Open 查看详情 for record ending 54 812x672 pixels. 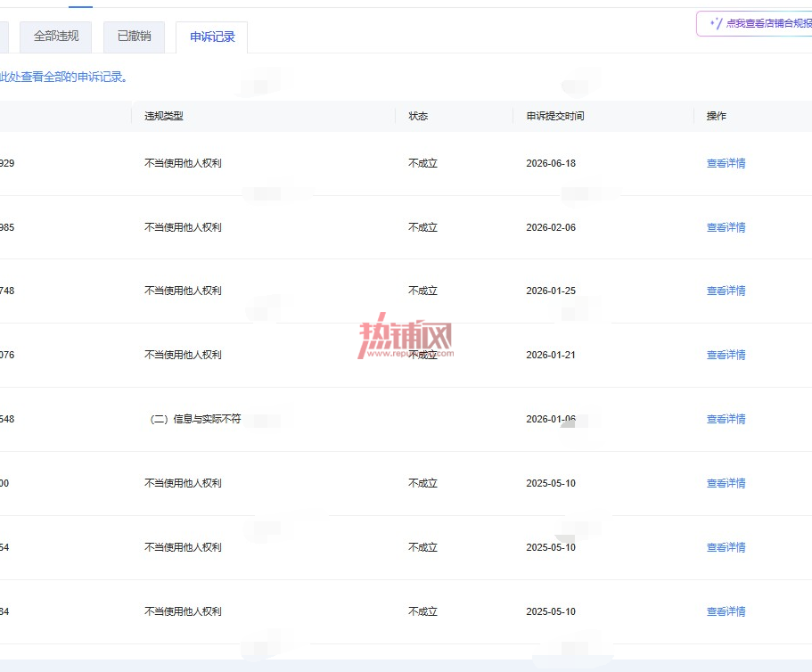[x=726, y=548]
